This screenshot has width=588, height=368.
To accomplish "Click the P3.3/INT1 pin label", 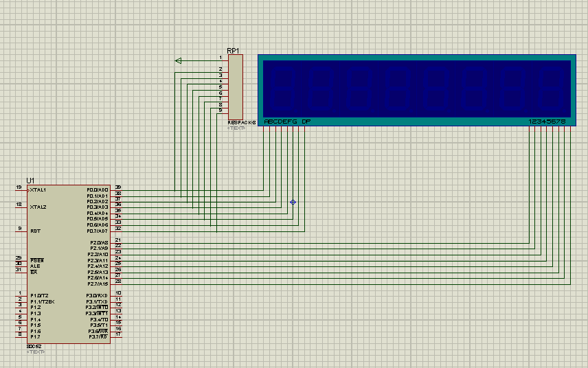I will pos(97,313).
